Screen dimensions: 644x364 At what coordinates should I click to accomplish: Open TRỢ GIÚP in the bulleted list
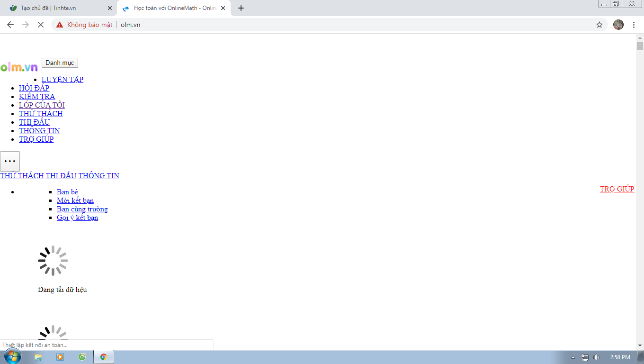36,139
